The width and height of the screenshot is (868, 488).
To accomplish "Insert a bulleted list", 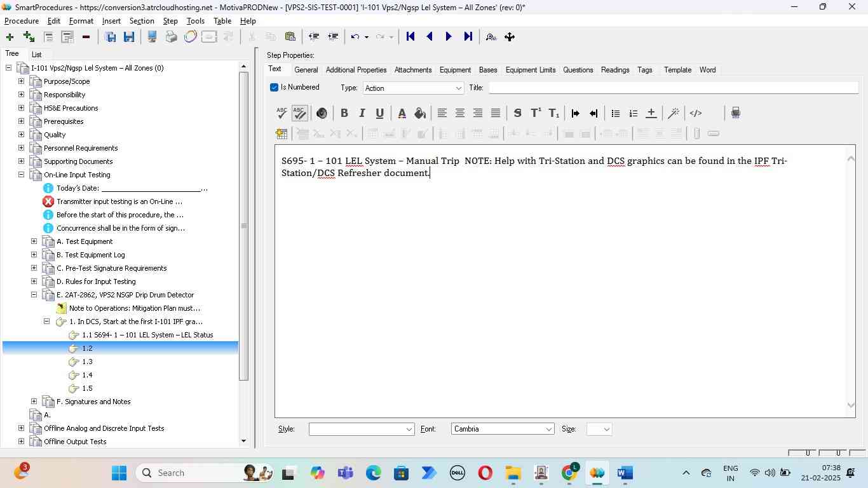I will coord(615,113).
